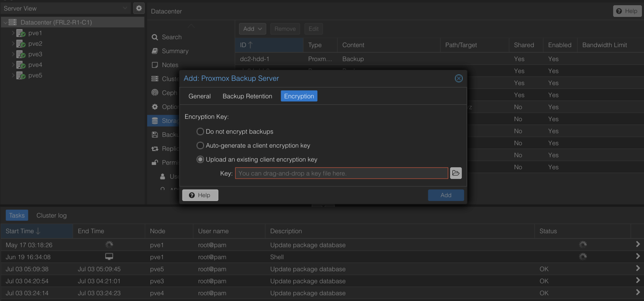This screenshot has height=301, width=644.
Task: Switch to the Backup Retention tab
Action: 247,96
